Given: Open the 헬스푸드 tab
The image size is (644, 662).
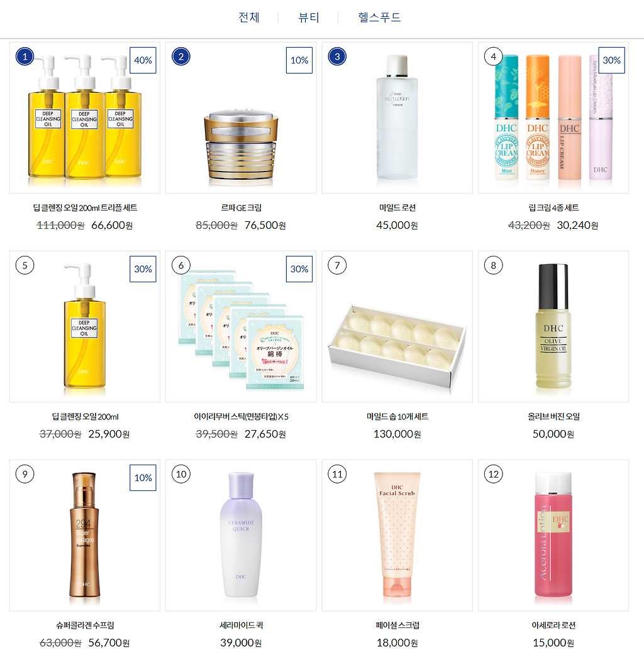Looking at the screenshot, I should click(379, 18).
